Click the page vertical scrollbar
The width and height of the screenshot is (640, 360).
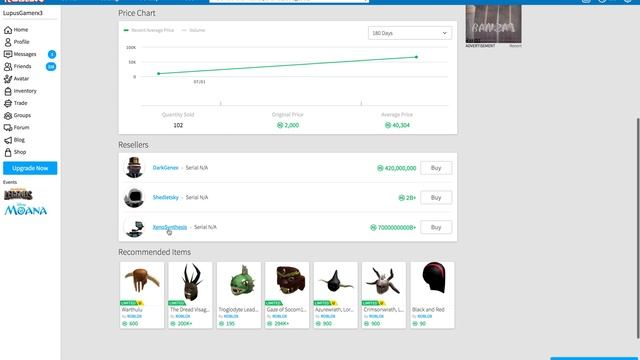point(638,228)
